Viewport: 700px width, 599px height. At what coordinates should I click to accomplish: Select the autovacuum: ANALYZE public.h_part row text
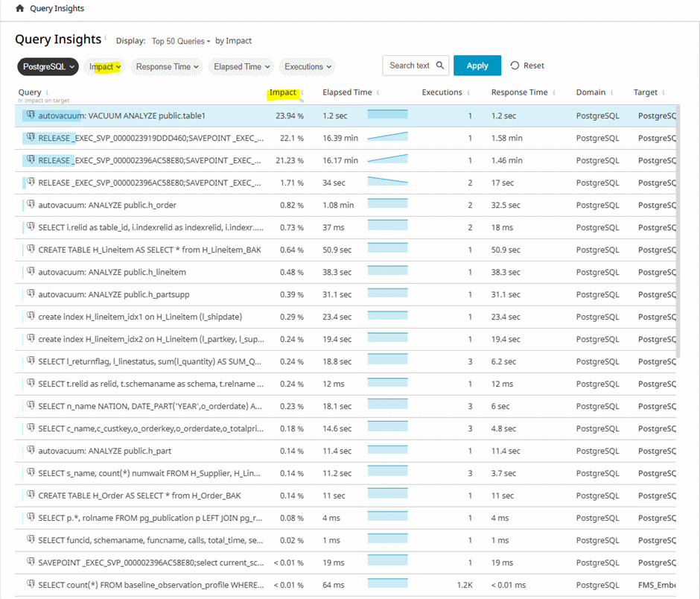[x=105, y=451]
